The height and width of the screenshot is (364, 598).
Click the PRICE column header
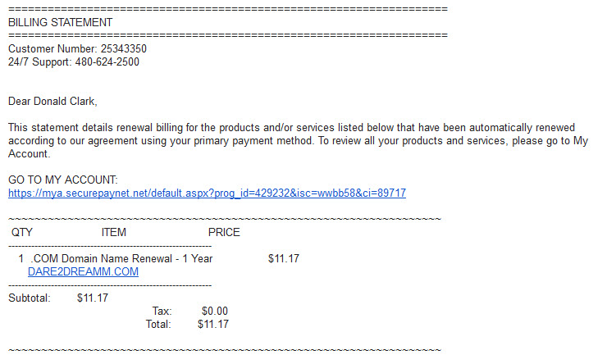[x=224, y=233]
